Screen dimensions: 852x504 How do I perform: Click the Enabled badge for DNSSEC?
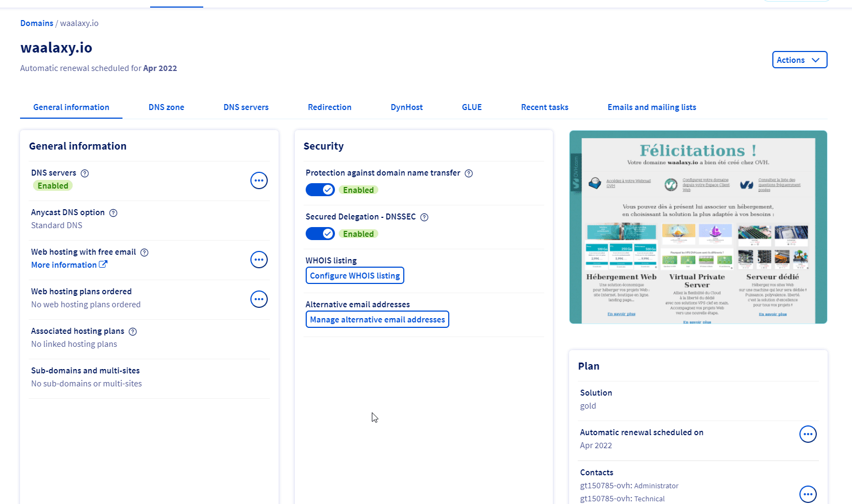(x=358, y=234)
